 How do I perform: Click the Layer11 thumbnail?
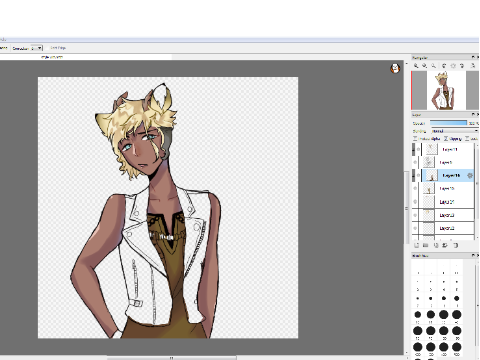(432, 149)
